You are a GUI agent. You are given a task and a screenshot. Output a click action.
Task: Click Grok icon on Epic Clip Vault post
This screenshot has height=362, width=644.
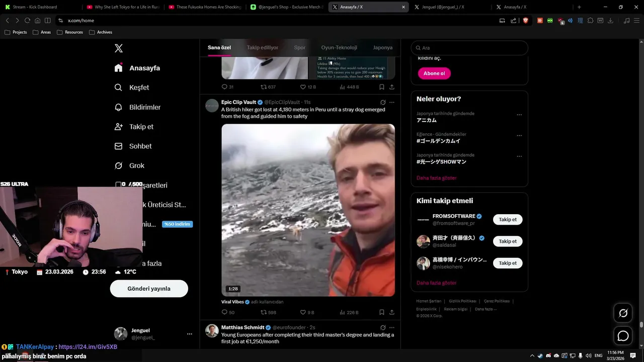tap(383, 102)
